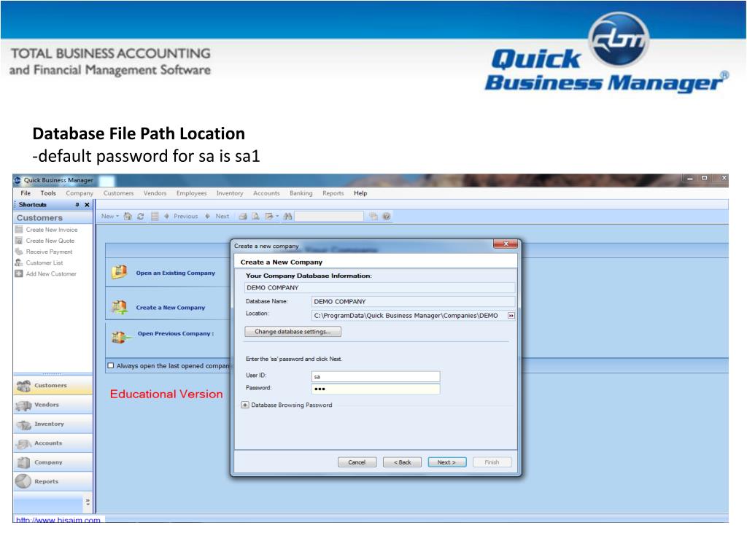Image resolution: width=747 pixels, height=560 pixels.
Task: Expand Database Browsing Password section
Action: click(245, 405)
